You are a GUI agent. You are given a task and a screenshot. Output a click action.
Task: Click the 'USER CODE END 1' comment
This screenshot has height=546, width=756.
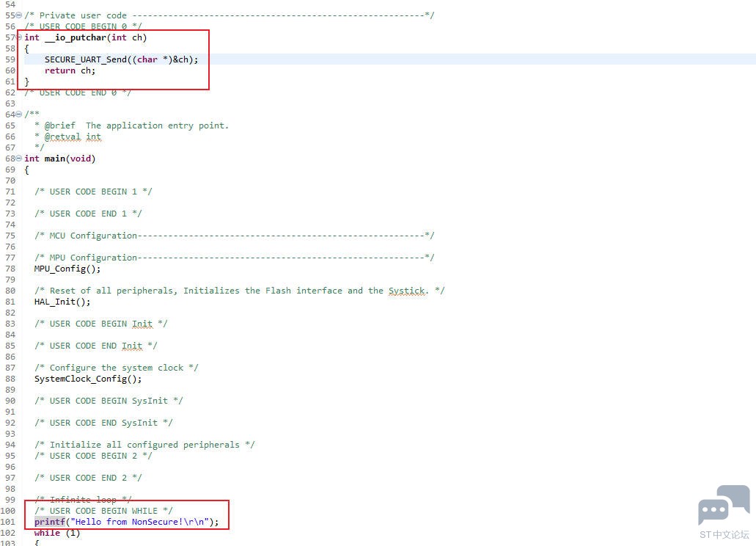[x=88, y=214]
